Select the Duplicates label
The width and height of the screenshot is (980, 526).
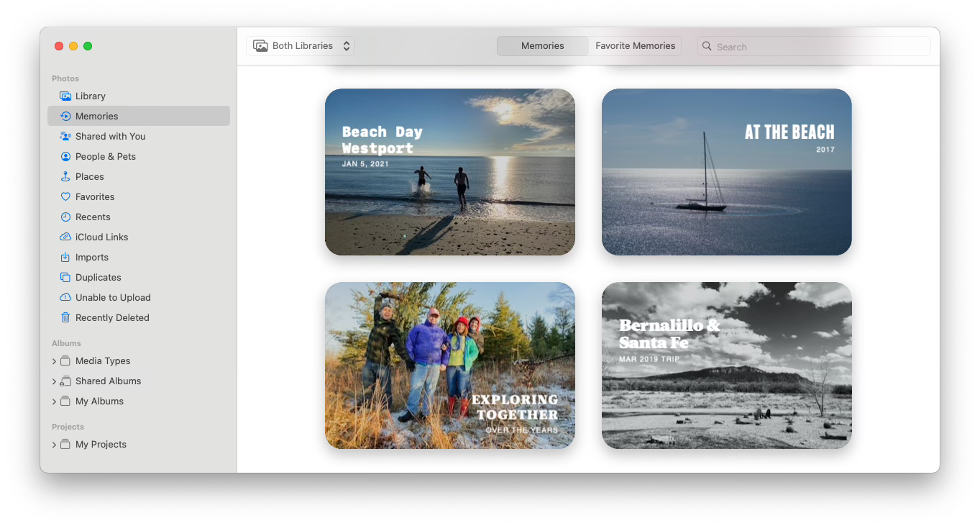pos(99,277)
